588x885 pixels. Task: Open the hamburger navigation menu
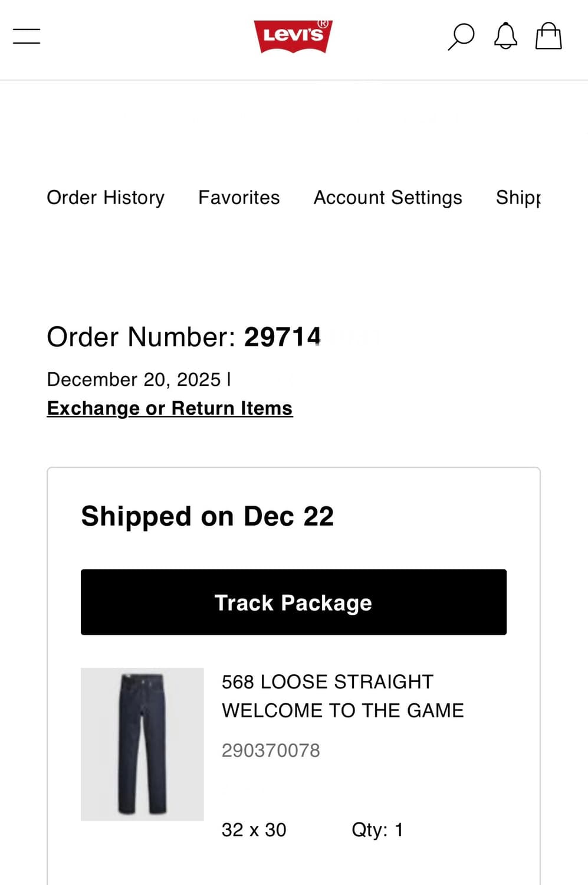(x=27, y=36)
